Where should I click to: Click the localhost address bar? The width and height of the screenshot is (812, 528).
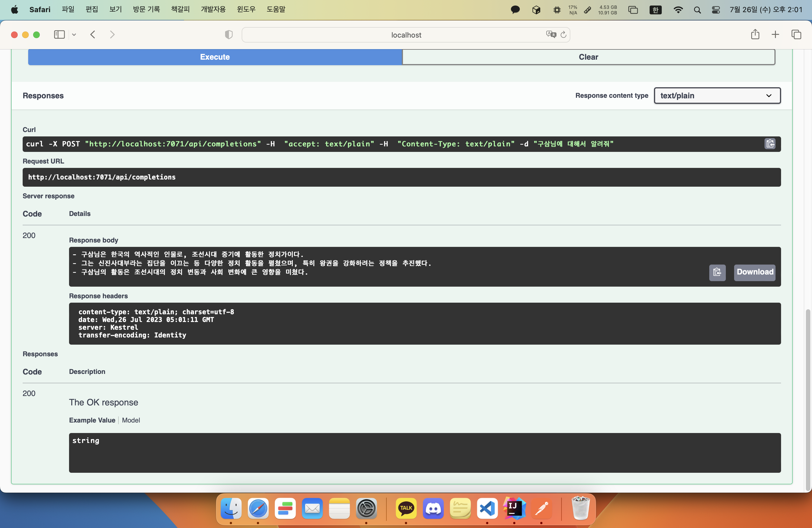(x=405, y=35)
